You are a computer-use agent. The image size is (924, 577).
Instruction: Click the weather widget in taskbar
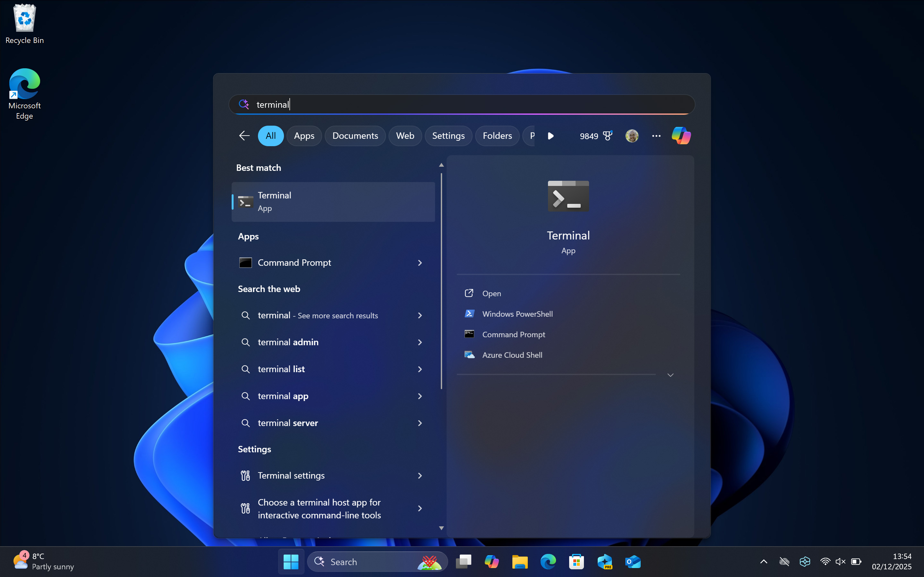pos(43,561)
